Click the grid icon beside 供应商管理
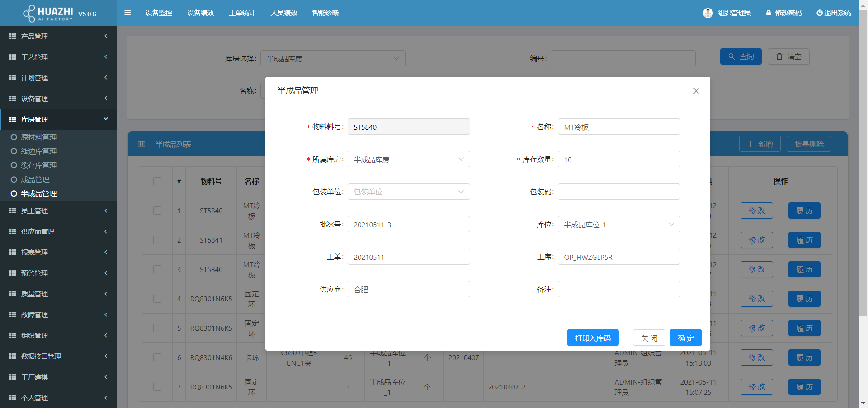 click(x=13, y=231)
